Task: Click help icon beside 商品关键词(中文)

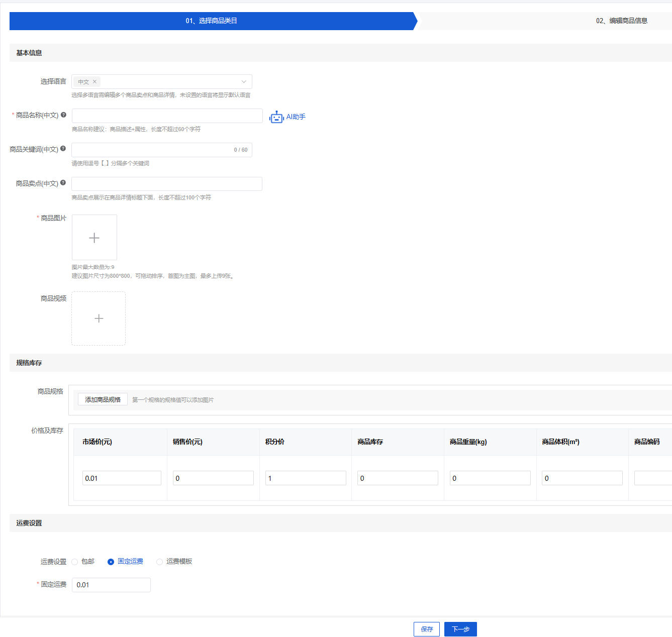Action: tap(63, 149)
